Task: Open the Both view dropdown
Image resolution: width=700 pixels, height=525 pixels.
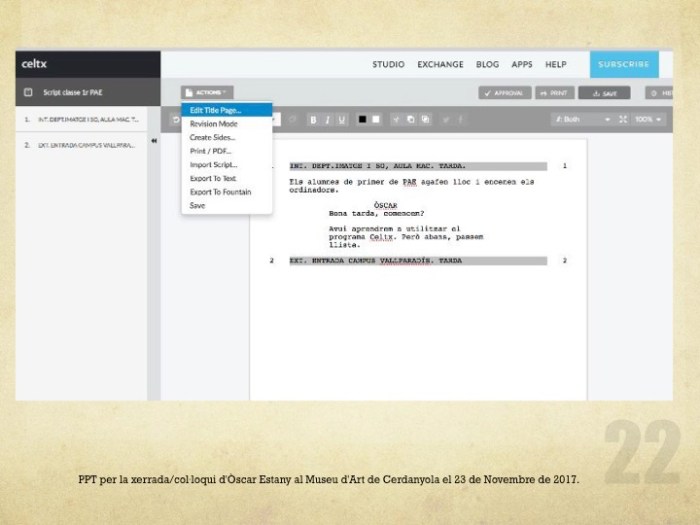Action: (x=582, y=119)
